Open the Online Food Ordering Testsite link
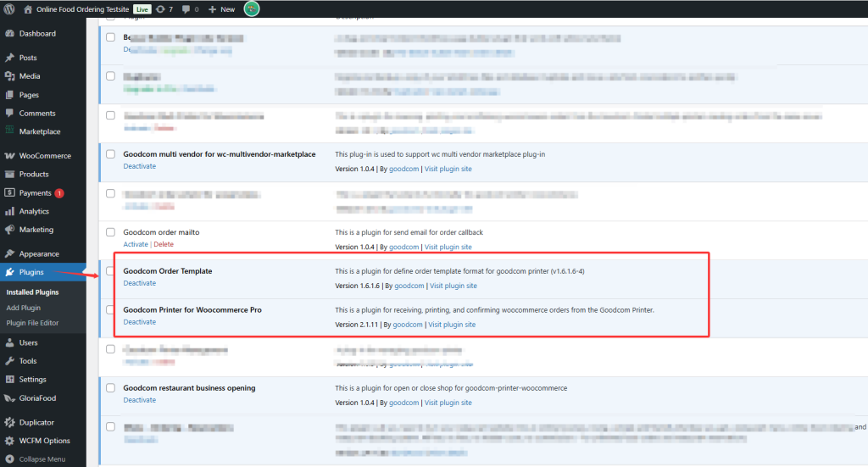868x467 pixels. coord(82,8)
